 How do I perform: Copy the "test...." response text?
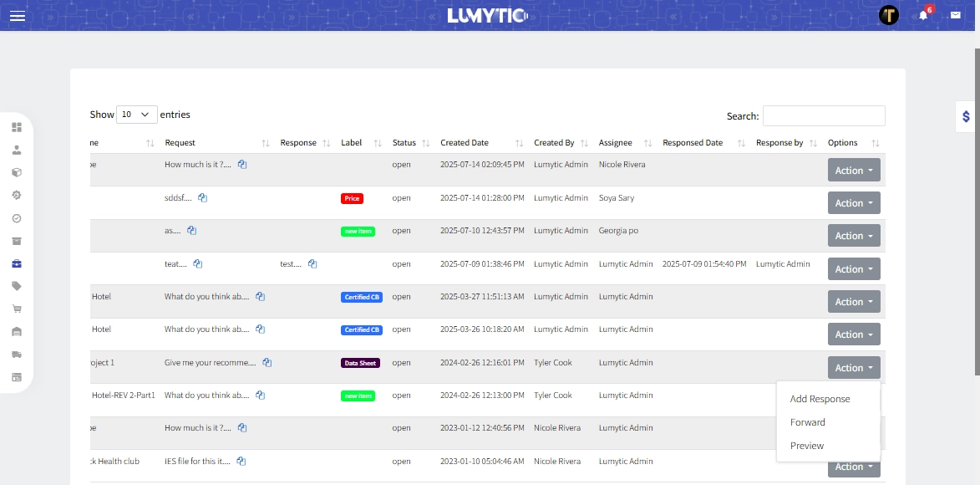[x=312, y=264]
